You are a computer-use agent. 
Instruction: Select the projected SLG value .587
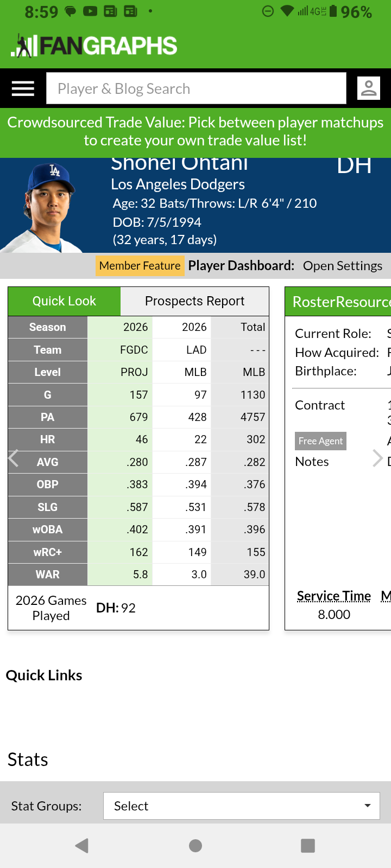point(137,507)
